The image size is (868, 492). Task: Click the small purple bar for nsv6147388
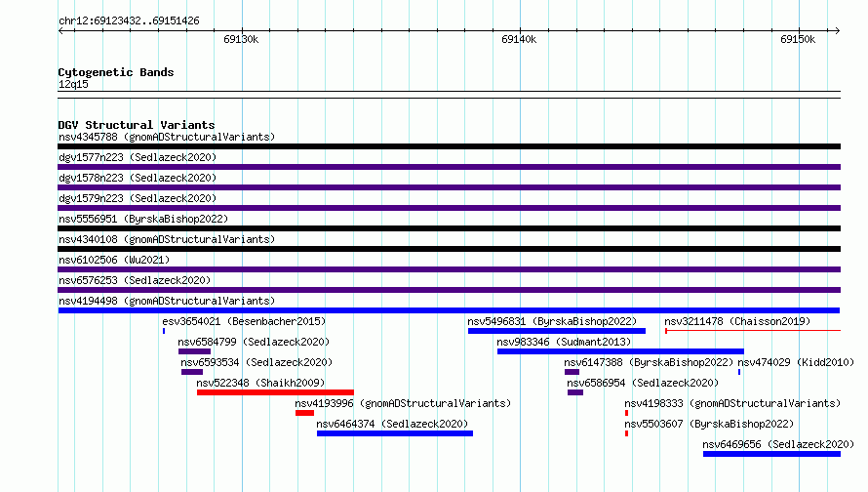pyautogui.click(x=572, y=372)
